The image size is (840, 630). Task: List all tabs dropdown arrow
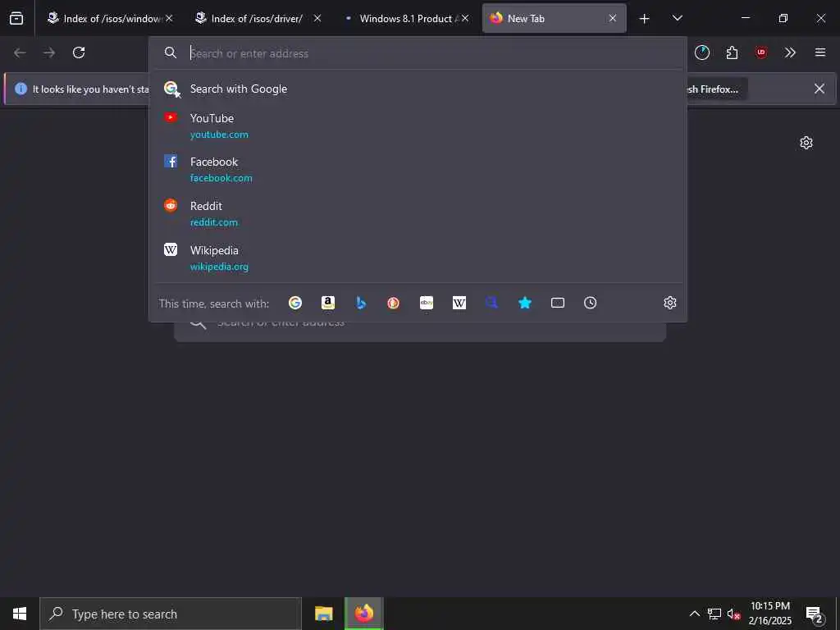pos(677,18)
